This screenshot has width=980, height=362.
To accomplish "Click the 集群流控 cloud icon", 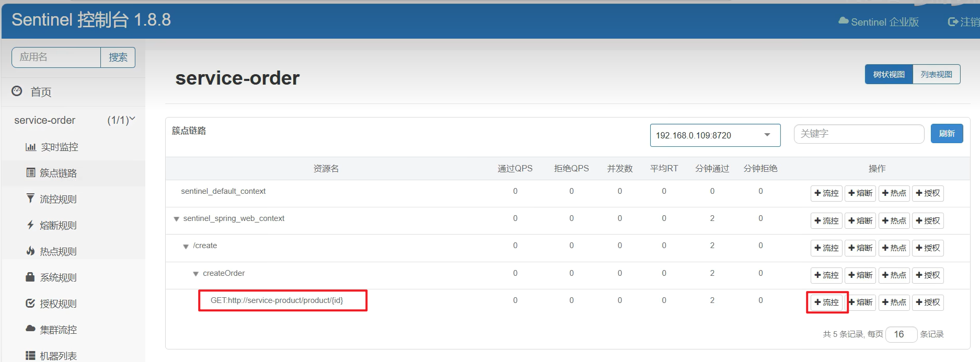I will pos(30,329).
